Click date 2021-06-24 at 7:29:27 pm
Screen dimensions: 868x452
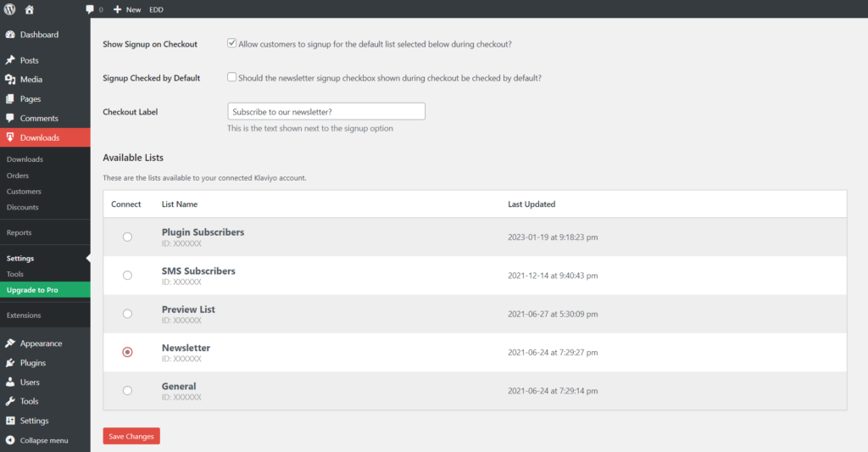553,352
